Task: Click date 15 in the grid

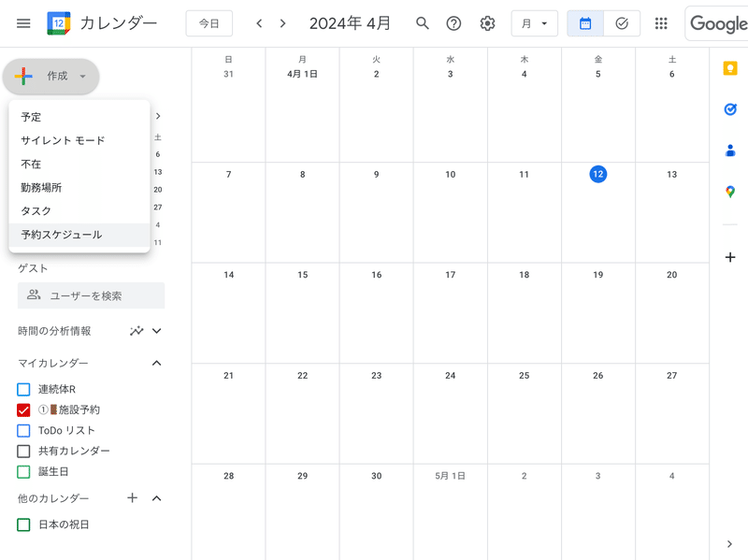Action: [302, 275]
